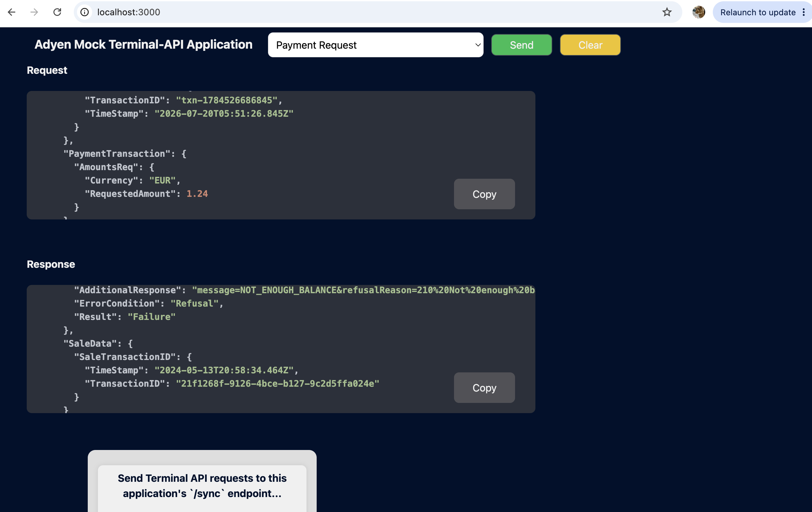Open the Chrome profile avatar
The height and width of the screenshot is (512, 812).
[x=698, y=12]
